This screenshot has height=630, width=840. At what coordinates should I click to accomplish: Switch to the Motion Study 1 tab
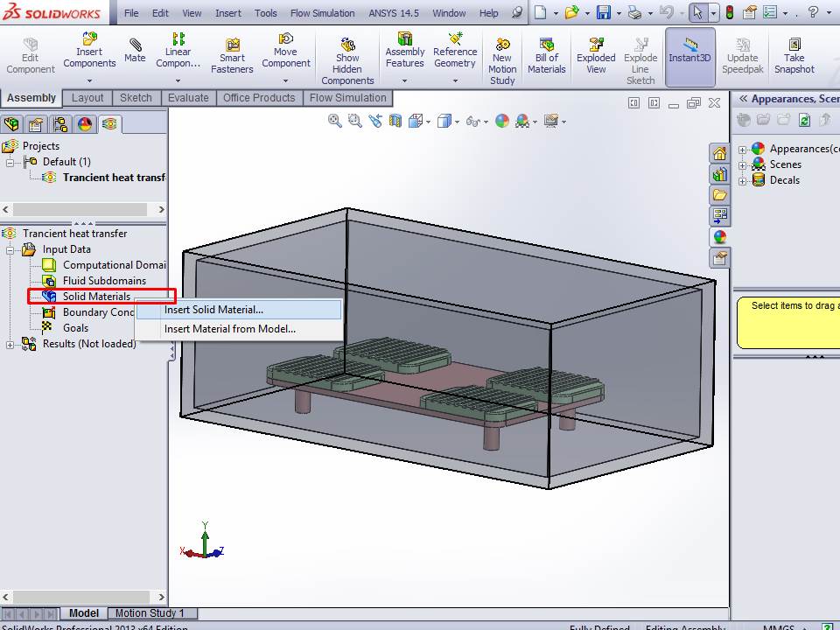pos(150,613)
